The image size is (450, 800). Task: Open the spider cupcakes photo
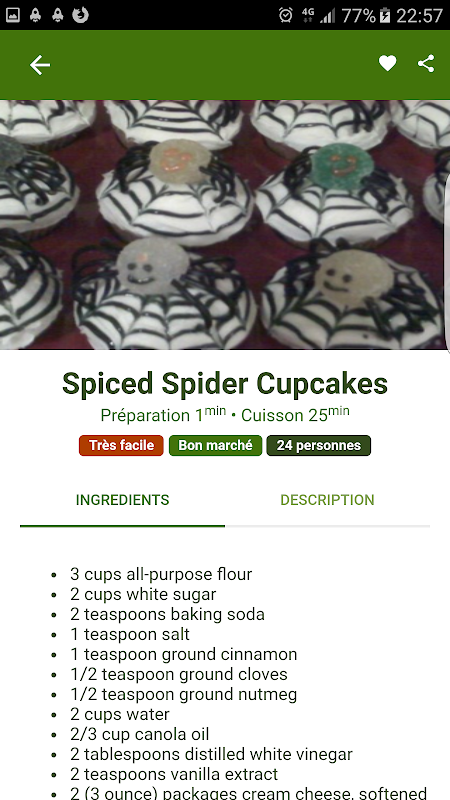click(225, 224)
